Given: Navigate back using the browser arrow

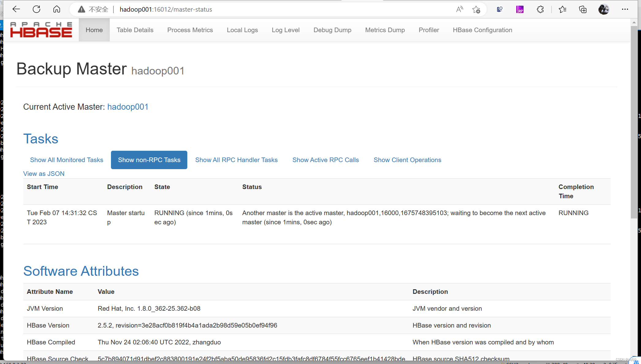Looking at the screenshot, I should click(16, 9).
